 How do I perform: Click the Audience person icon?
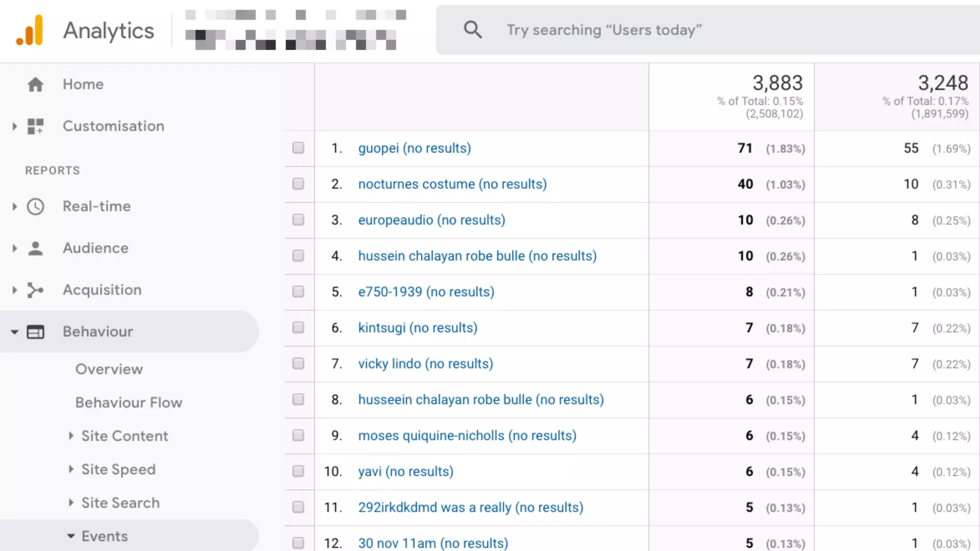[35, 248]
